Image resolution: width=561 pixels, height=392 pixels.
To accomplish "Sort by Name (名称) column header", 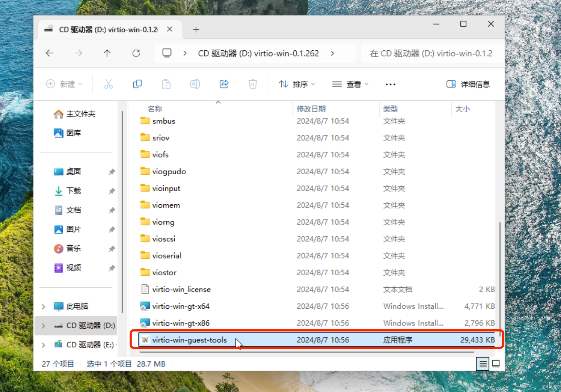I will click(155, 109).
